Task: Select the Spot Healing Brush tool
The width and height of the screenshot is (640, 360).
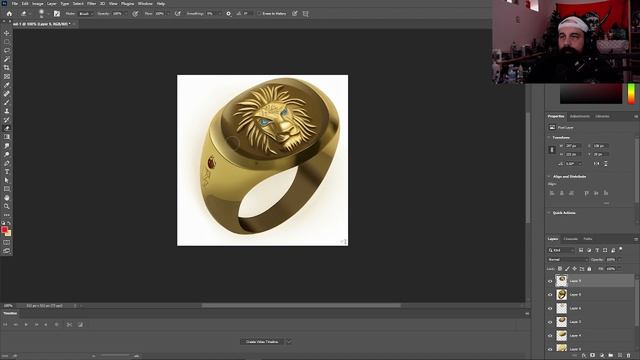Action: pyautogui.click(x=7, y=94)
